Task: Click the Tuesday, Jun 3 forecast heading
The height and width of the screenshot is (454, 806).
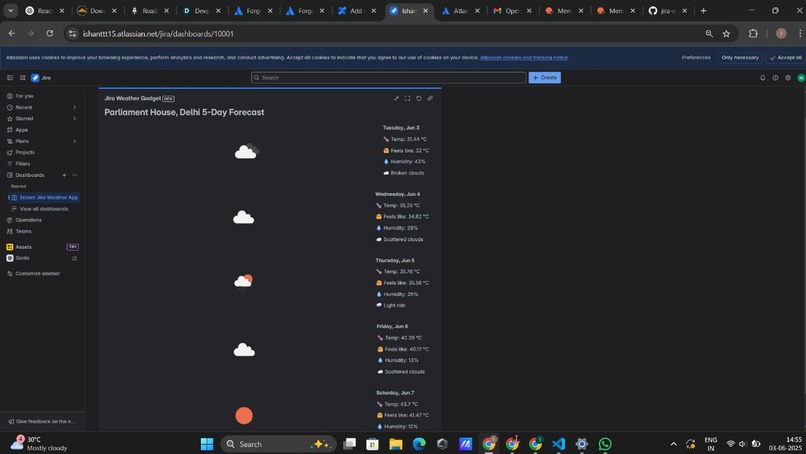Action: point(401,128)
